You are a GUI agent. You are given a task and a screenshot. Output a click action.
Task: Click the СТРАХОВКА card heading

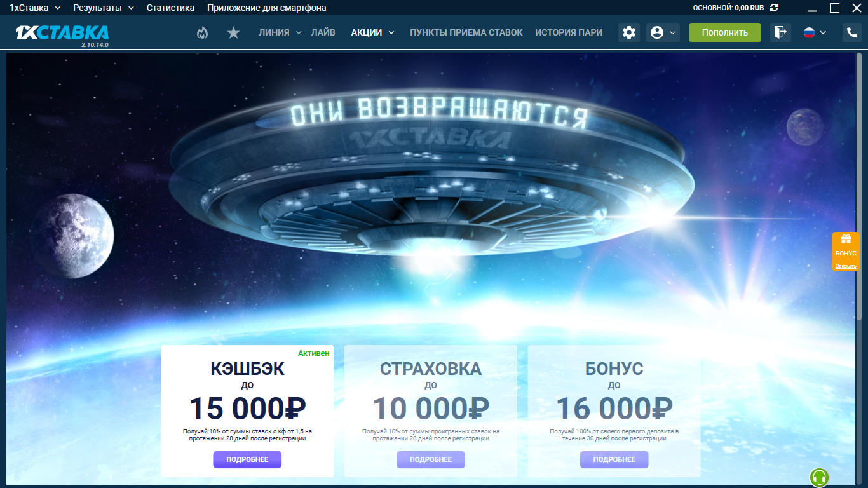tap(431, 369)
